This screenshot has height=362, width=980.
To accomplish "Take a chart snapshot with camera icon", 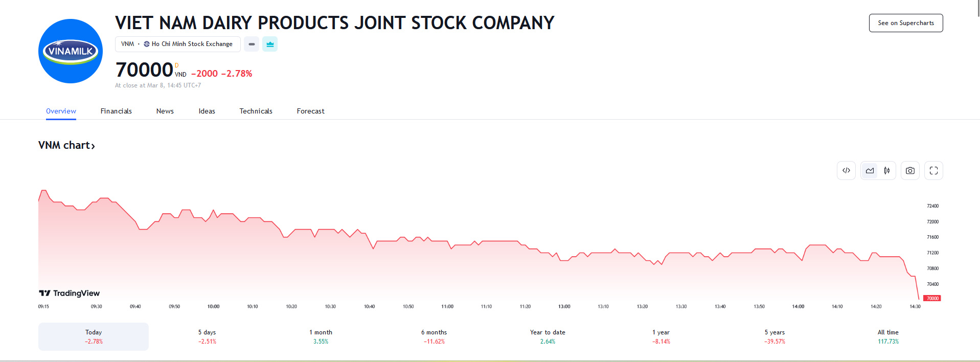I will tap(910, 171).
